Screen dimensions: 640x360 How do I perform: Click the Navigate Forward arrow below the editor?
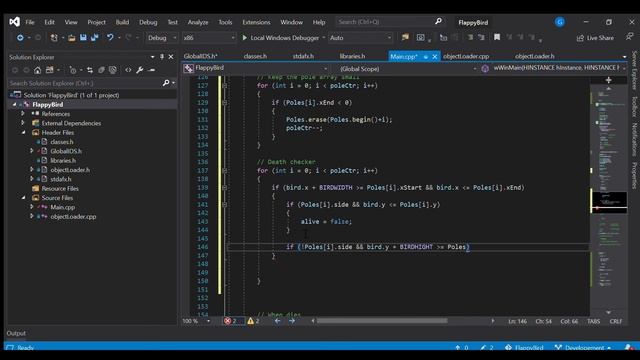[x=292, y=321]
